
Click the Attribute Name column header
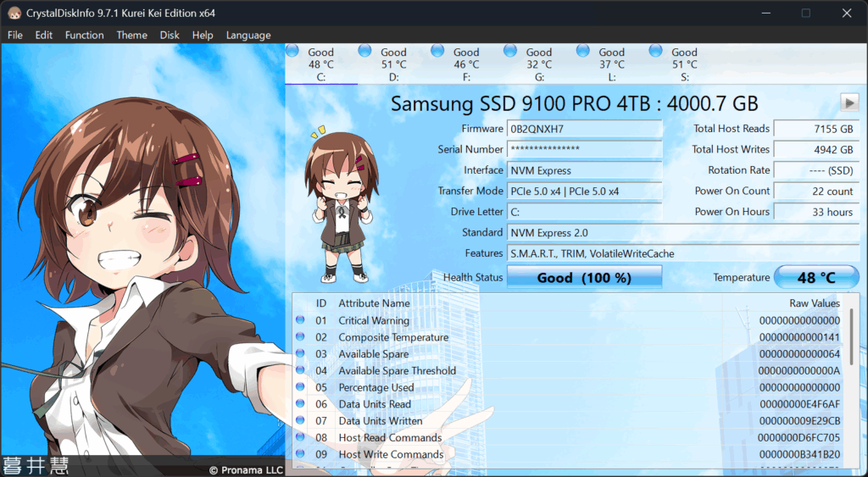(374, 303)
